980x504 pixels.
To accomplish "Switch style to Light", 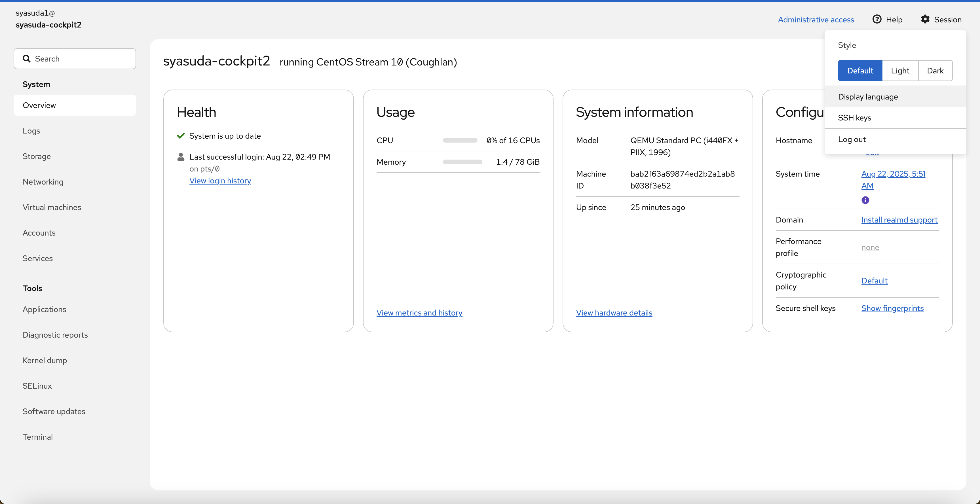I will point(900,71).
